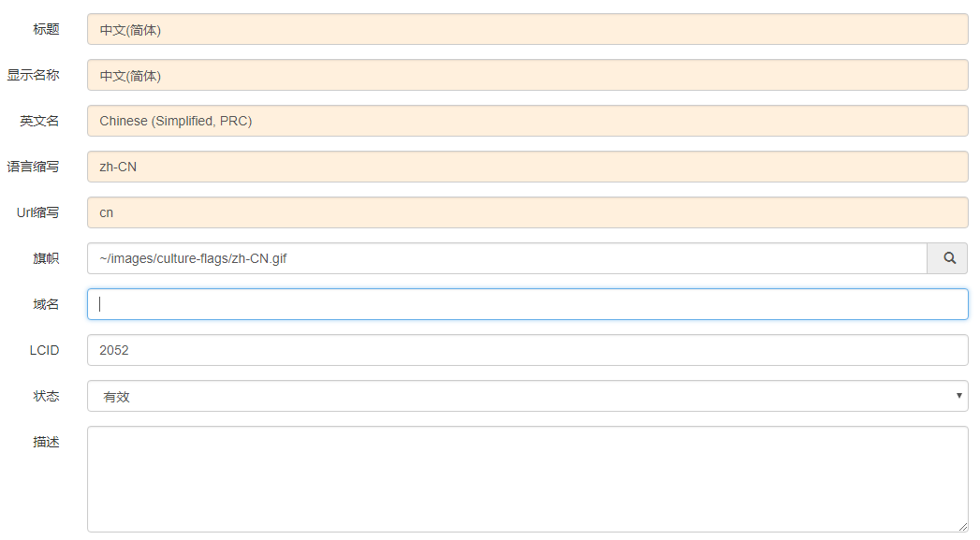
Task: Click into the 显示名称 input box
Action: pos(528,75)
